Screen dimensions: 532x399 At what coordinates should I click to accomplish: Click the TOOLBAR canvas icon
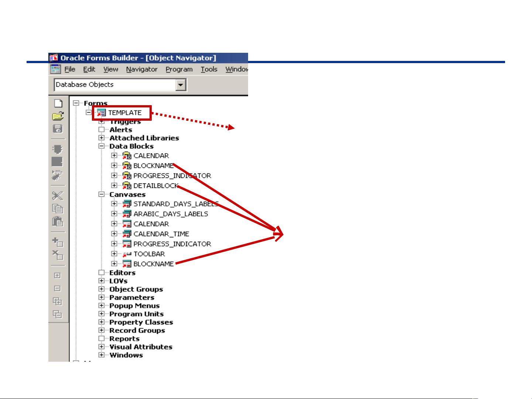127,254
